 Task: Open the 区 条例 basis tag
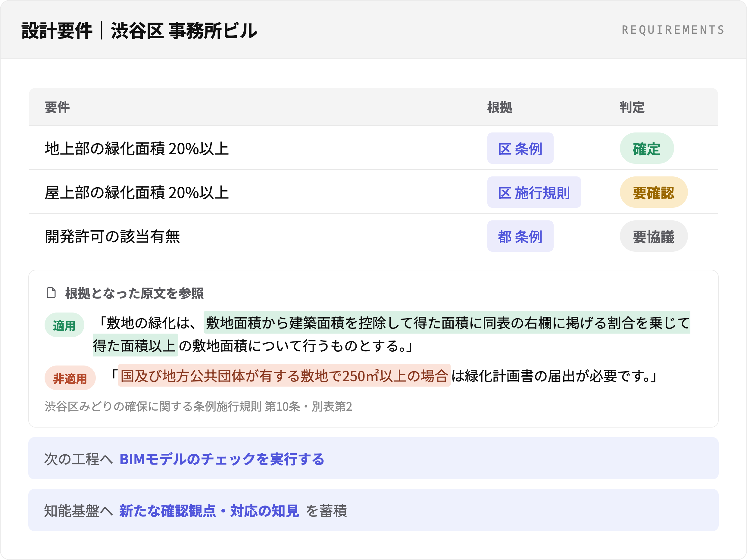520,148
